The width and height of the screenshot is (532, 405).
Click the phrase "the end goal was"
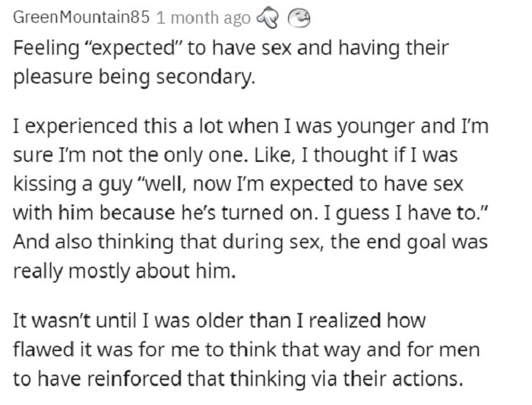(x=409, y=243)
